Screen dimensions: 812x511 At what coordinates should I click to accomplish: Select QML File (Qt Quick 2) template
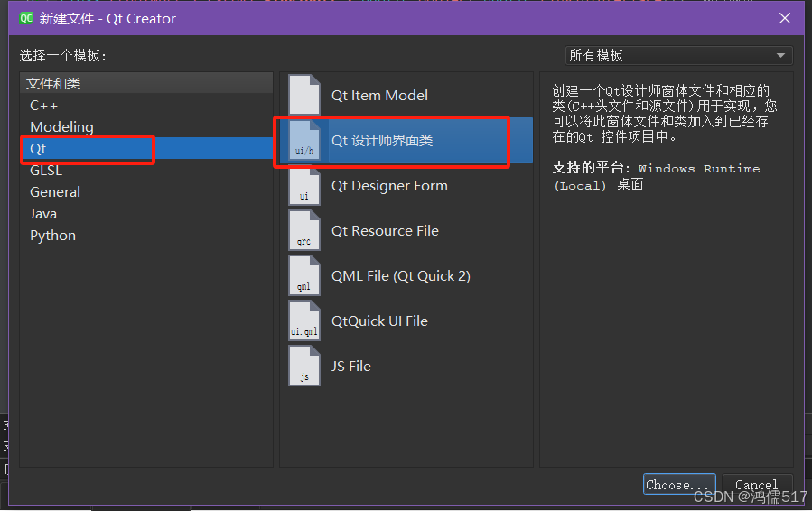[x=406, y=276]
